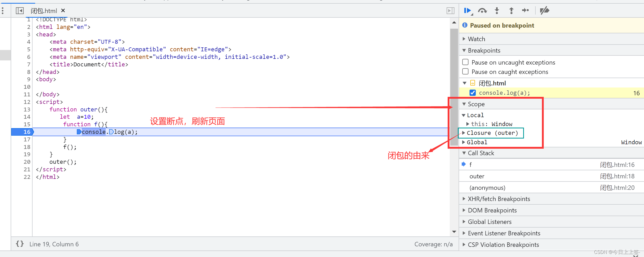The height and width of the screenshot is (257, 644).
Task: Click the <title>Document</title> line
Action: click(x=89, y=64)
